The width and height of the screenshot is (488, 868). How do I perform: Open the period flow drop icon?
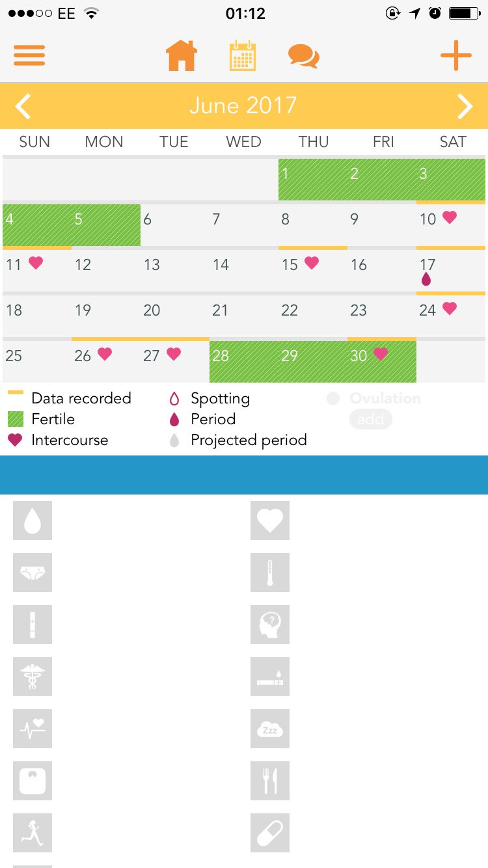point(33,521)
